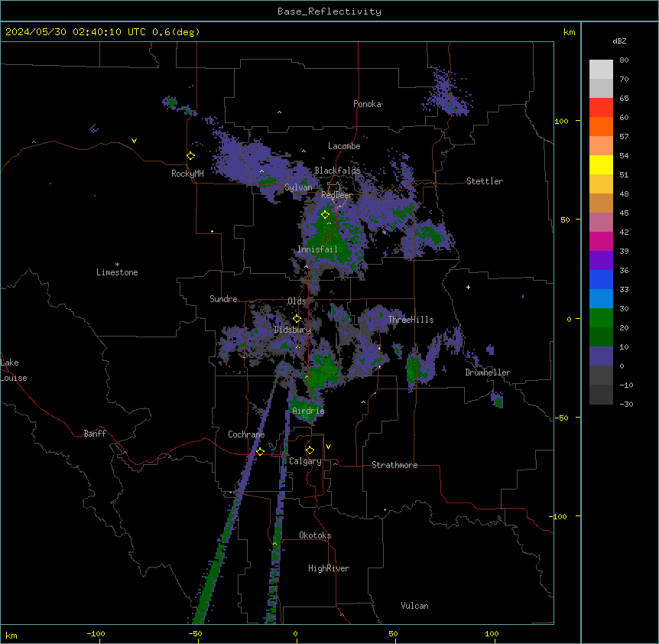Click the yellow station marker at Calgary
Screen dimensions: 659x644
[x=310, y=450]
